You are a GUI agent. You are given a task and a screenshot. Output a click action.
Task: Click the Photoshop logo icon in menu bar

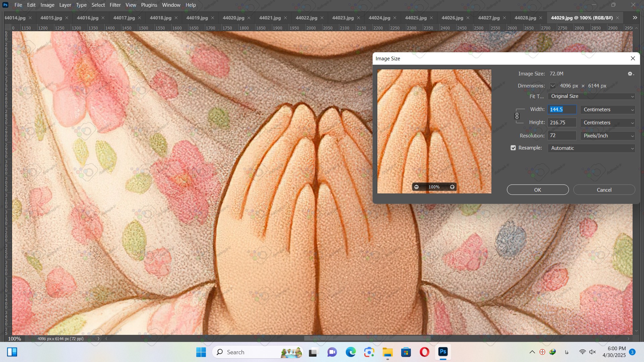coord(5,5)
